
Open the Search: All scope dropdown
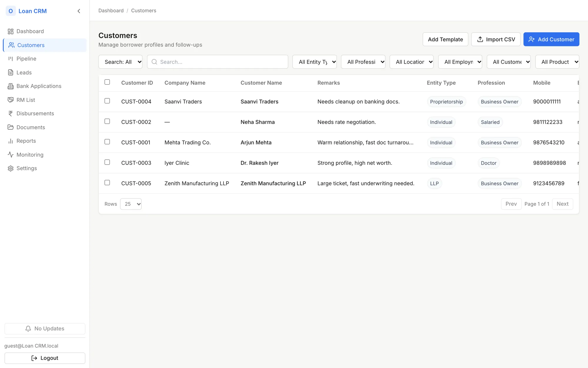click(x=121, y=62)
